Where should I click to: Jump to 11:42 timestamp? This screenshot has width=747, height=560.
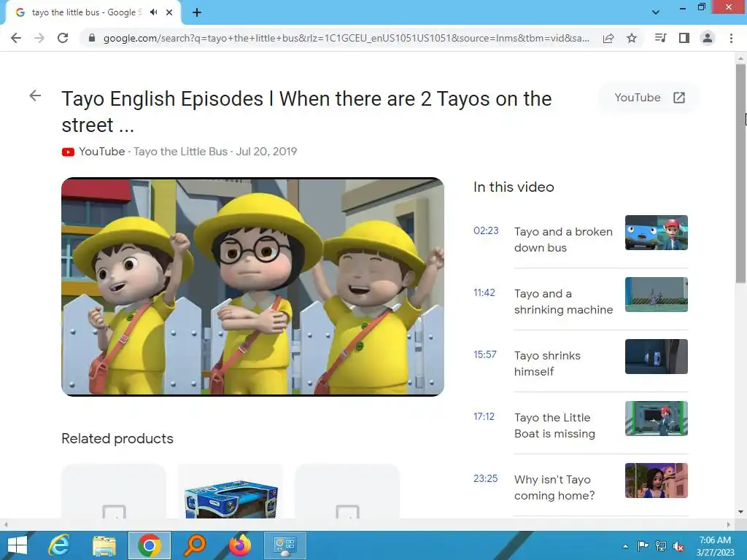coord(484,293)
